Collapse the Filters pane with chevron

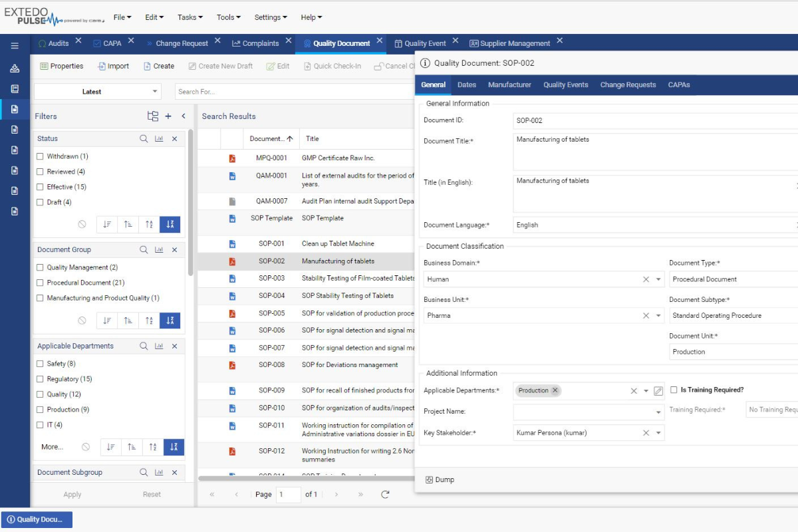[x=184, y=116]
